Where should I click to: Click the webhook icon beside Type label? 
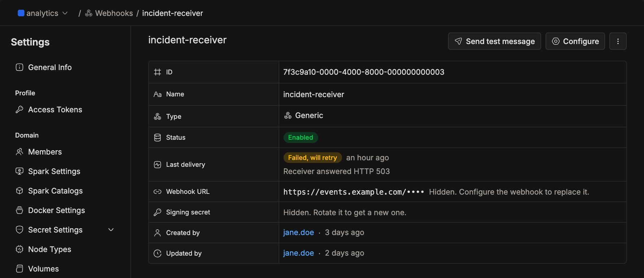point(157,116)
